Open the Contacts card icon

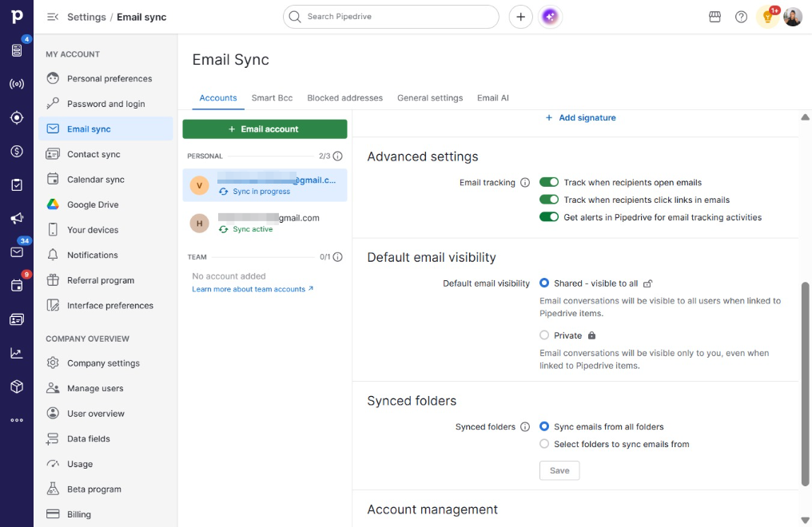17,319
